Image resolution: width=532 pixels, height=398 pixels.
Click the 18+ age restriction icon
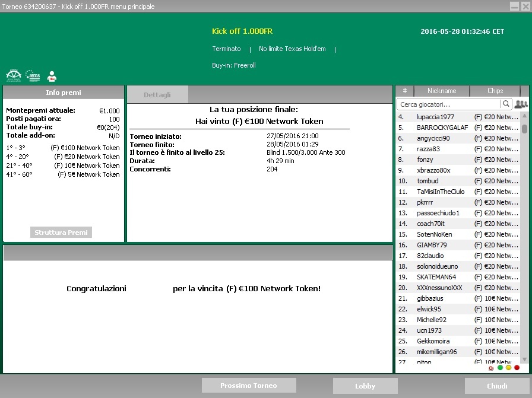[52, 76]
